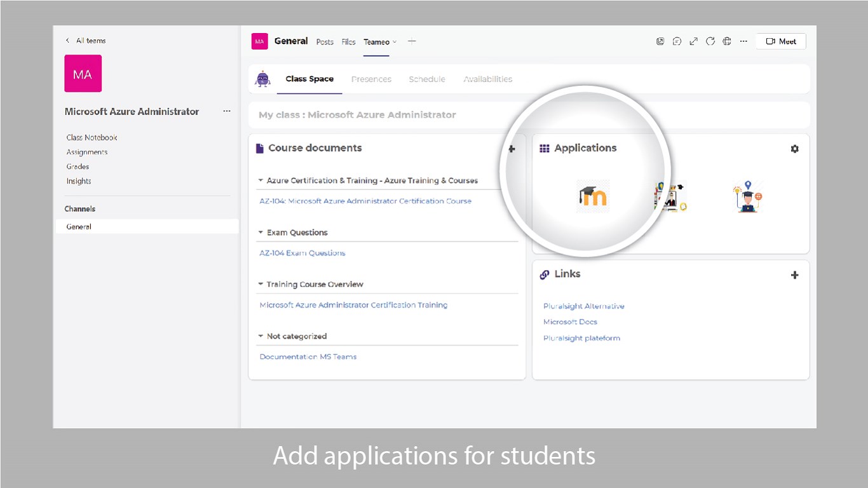Screen dimensions: 868x488
Task: Open the globe website icon
Action: click(x=727, y=41)
